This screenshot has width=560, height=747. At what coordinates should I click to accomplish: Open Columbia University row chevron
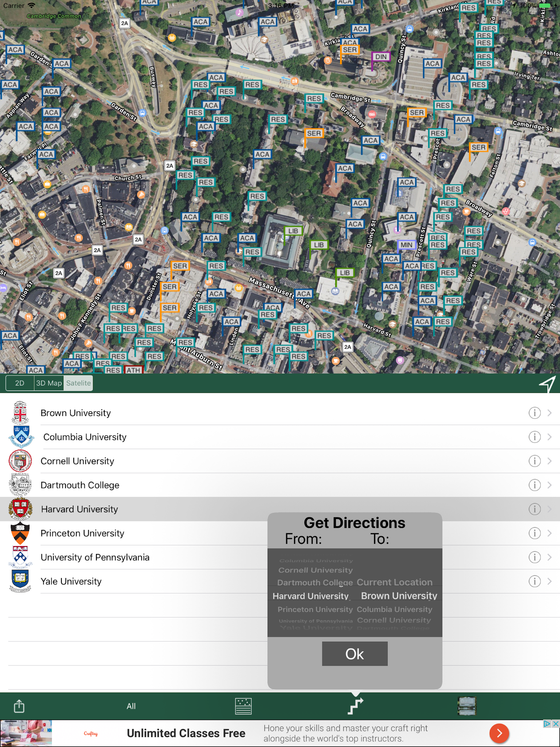tap(550, 437)
